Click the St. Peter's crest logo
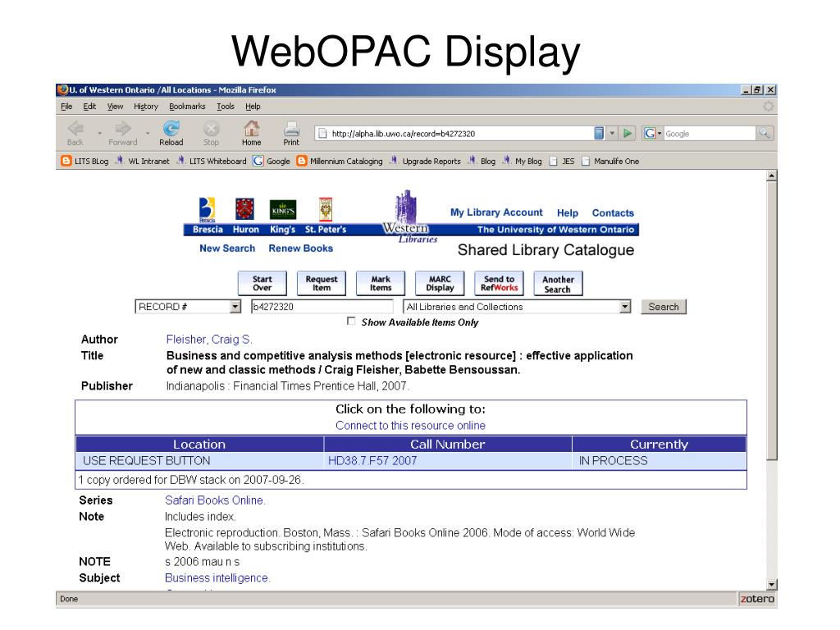 coord(326,209)
